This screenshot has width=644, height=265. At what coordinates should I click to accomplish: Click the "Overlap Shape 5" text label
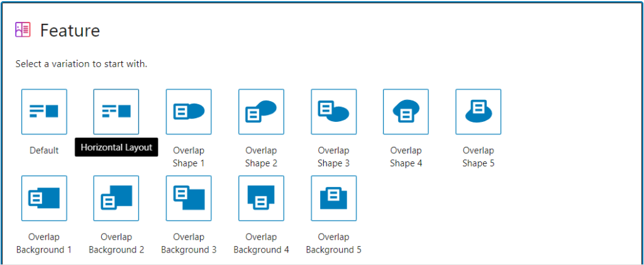point(478,157)
